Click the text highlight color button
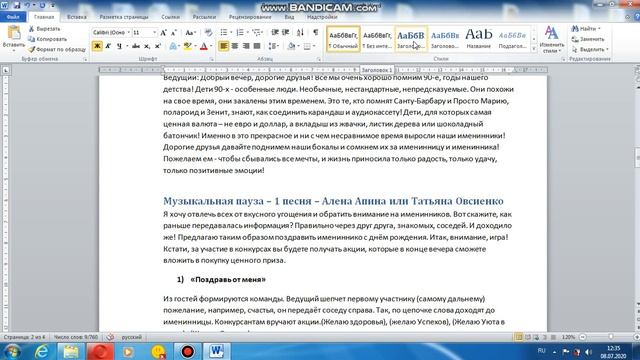Image resolution: width=640 pixels, height=360 pixels. click(x=187, y=46)
